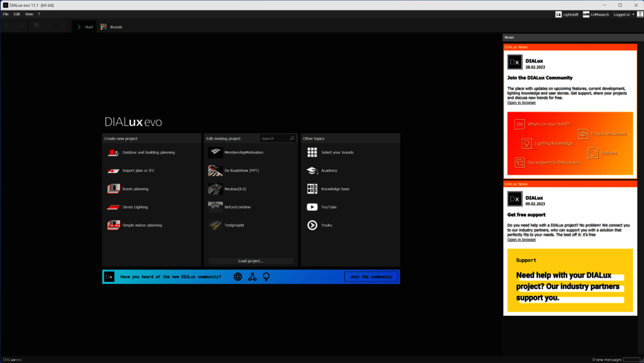The height and width of the screenshot is (363, 644).
Task: Click the Select your brands grid icon
Action: [x=312, y=152]
